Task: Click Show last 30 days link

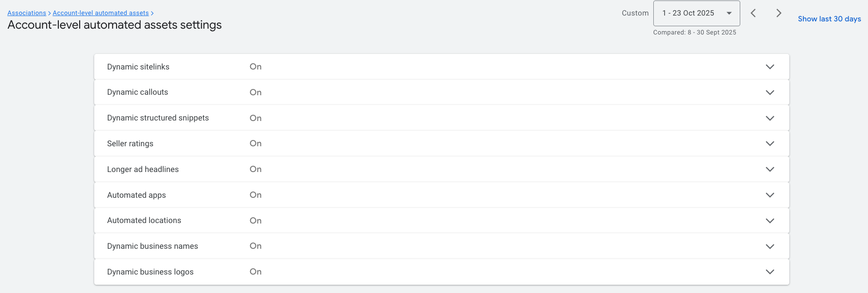Action: click(829, 19)
